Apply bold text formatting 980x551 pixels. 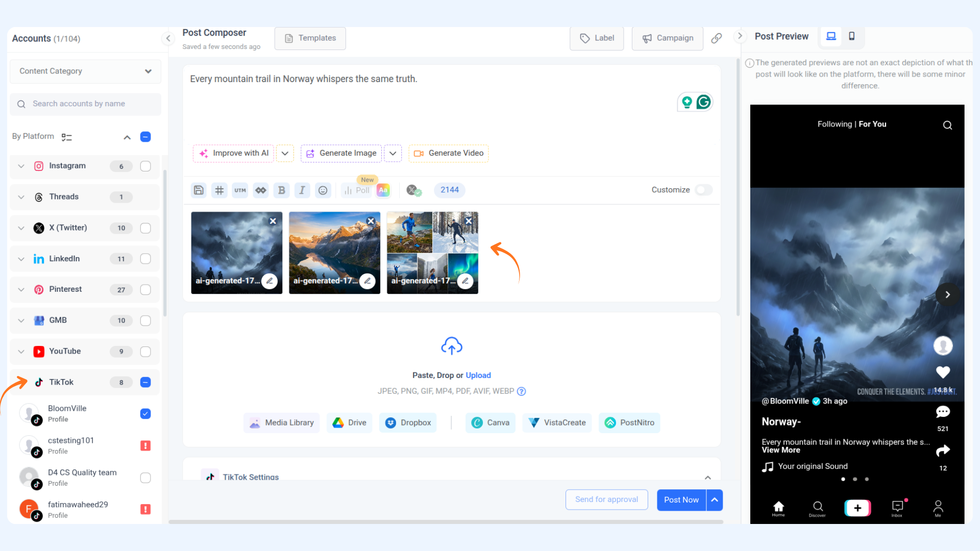[281, 190]
